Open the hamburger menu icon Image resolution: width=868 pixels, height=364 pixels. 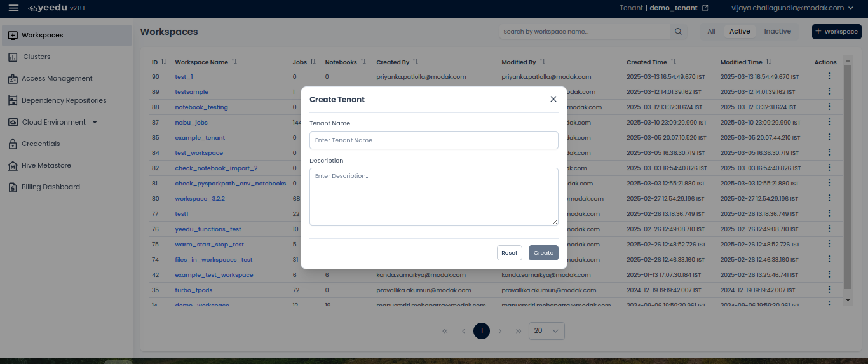tap(13, 8)
